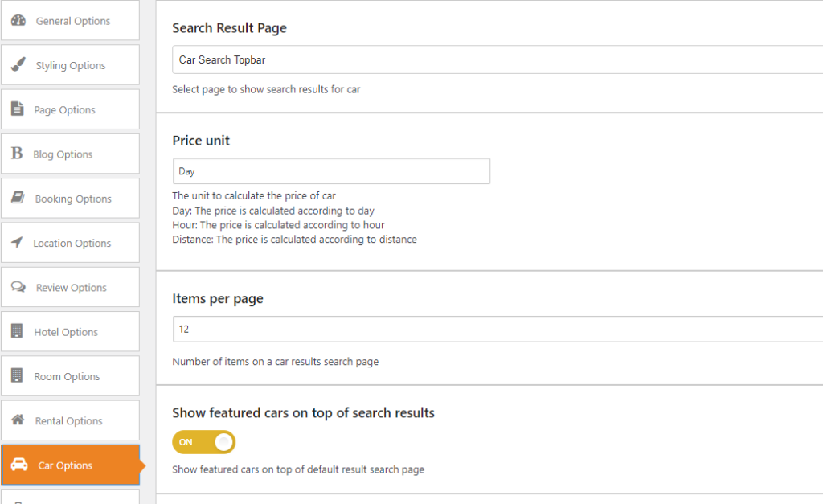Click the General Options dashboard icon
Screen dimensions: 823x504
pos(18,21)
